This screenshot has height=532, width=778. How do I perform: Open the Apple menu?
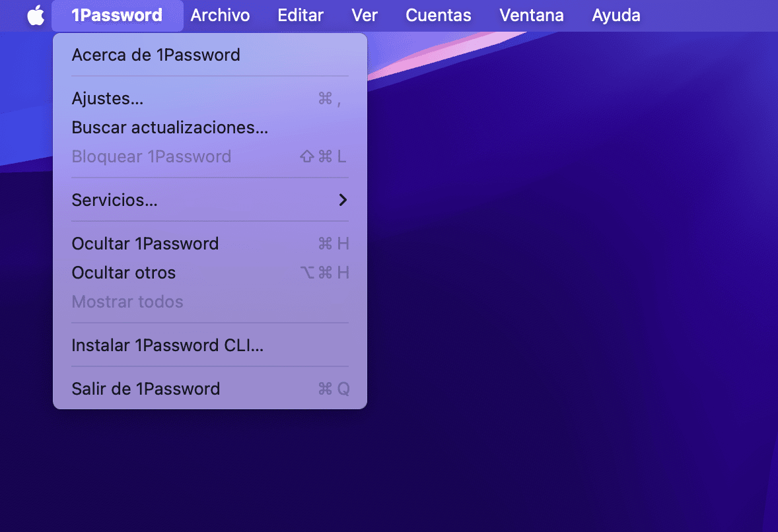click(36, 15)
